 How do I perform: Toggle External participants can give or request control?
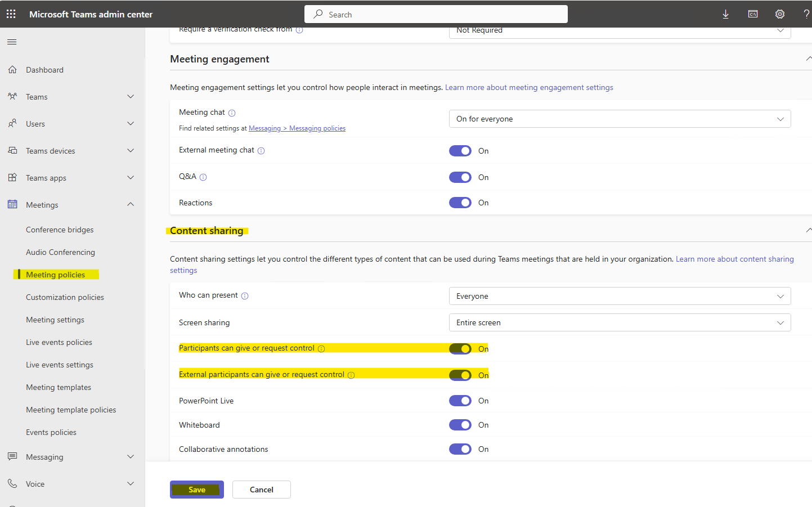pyautogui.click(x=460, y=375)
